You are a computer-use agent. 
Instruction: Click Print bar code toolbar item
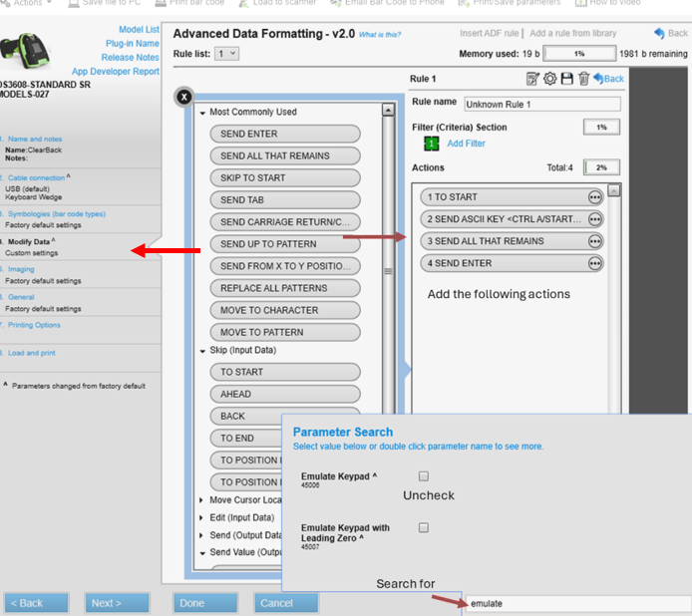189,3
